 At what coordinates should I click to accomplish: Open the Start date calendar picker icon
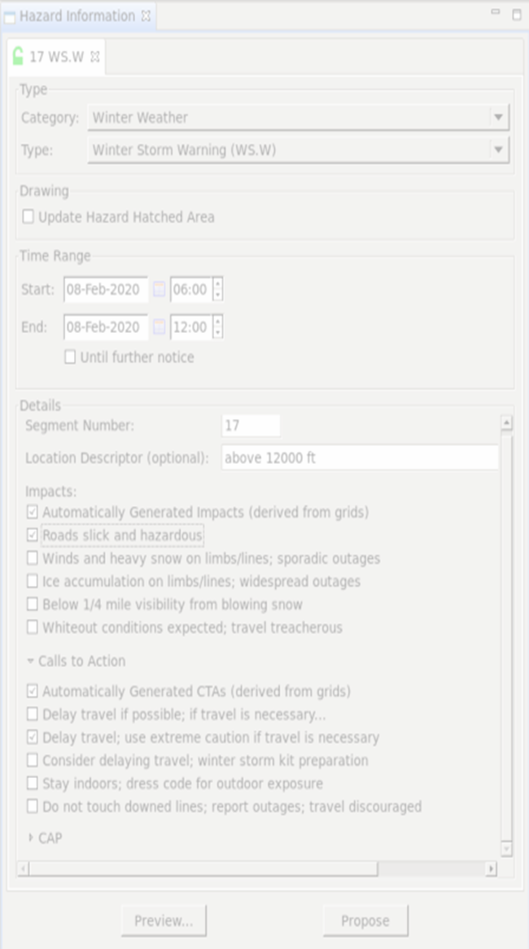click(159, 289)
